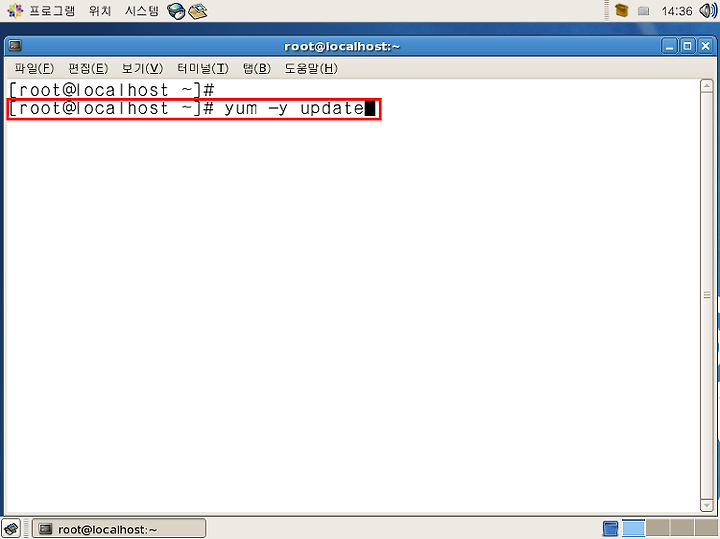Click the keyboard indicator tray icon
Viewport: 720px width, 539px height.
644,11
